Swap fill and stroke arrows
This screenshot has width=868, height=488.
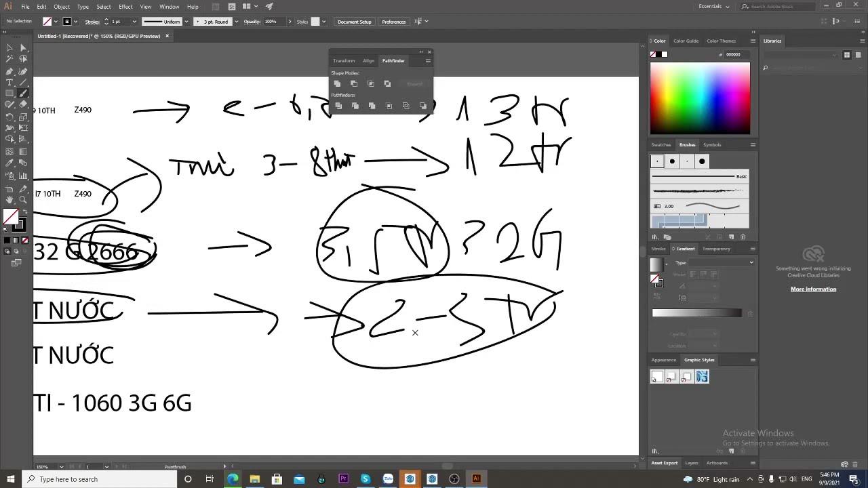(x=24, y=212)
